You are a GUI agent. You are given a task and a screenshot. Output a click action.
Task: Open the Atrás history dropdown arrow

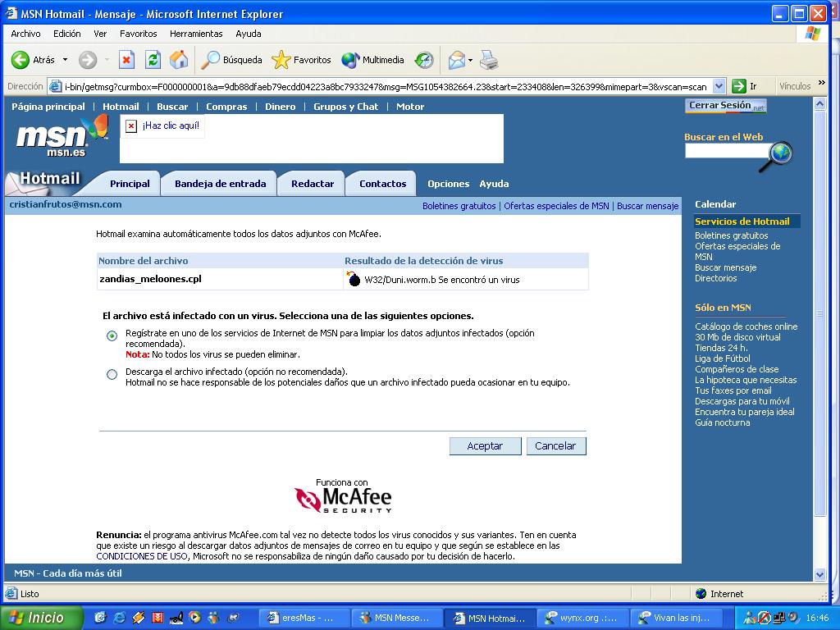[x=65, y=60]
